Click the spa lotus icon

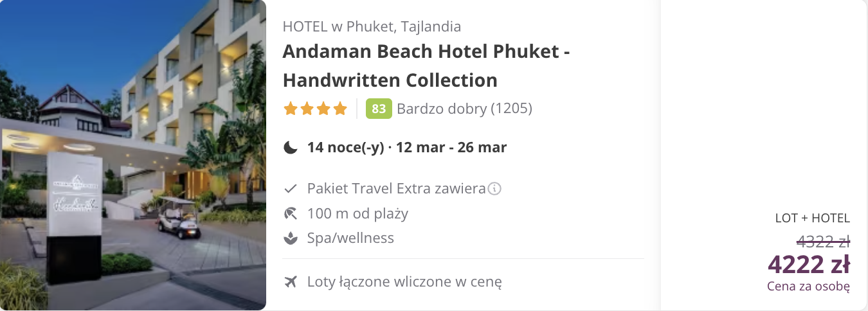click(291, 238)
